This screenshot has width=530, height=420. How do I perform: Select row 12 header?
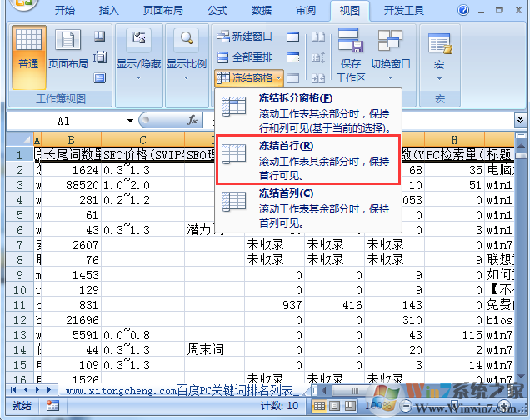[x=20, y=320]
